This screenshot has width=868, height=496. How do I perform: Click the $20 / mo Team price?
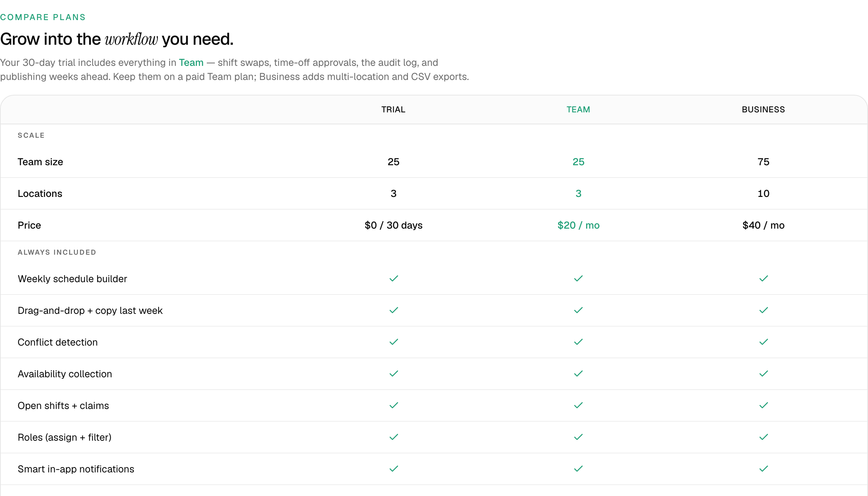coord(578,225)
